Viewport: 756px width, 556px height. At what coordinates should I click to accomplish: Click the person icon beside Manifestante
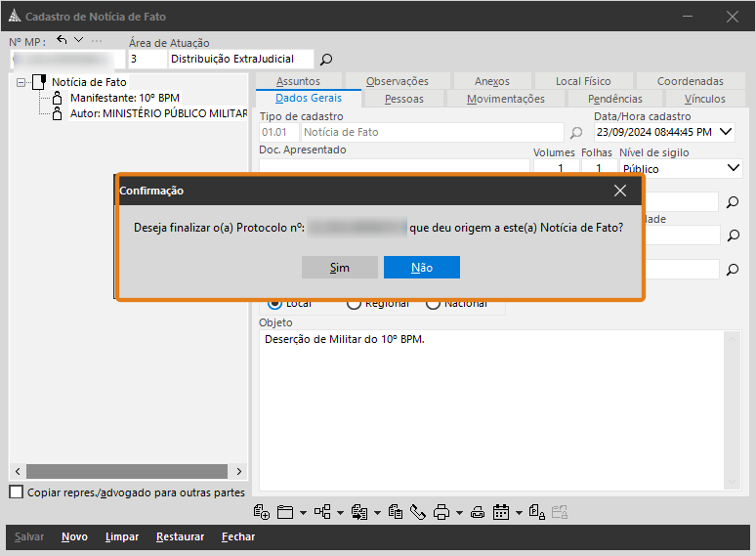(58, 98)
